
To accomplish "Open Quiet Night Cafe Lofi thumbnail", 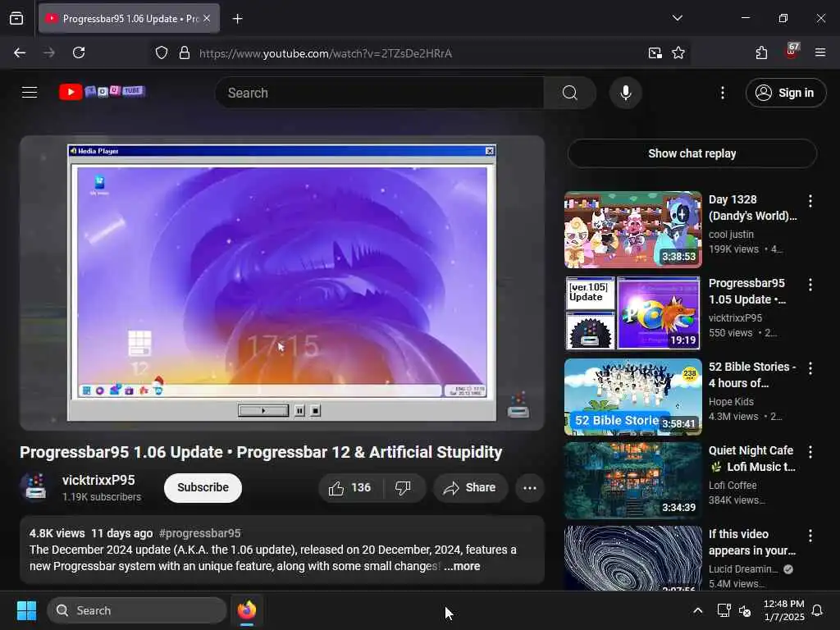I will coord(632,481).
